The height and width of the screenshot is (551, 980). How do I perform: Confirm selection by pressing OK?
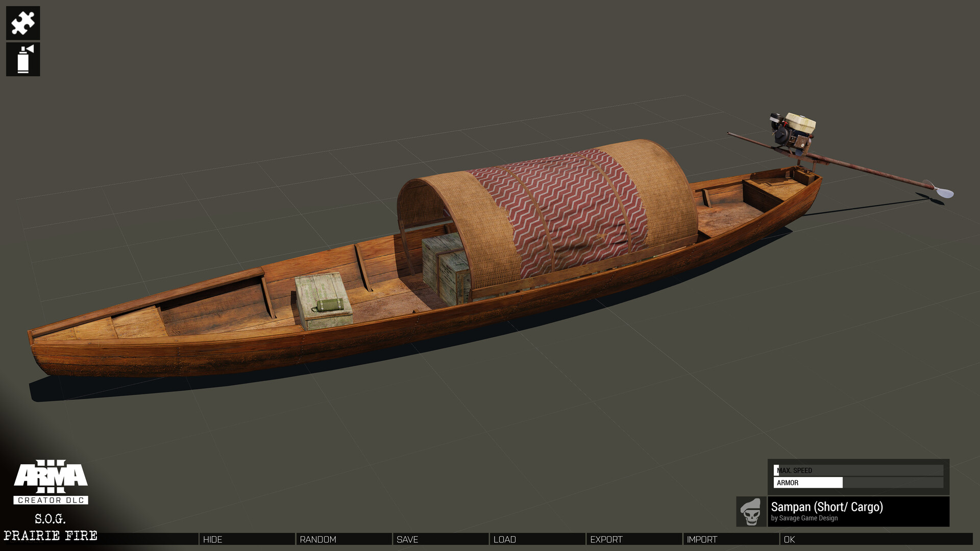pos(789,539)
